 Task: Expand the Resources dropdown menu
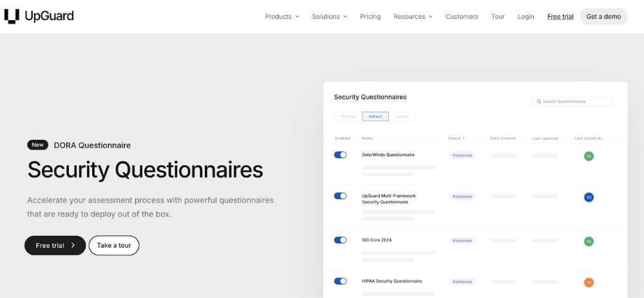[413, 17]
